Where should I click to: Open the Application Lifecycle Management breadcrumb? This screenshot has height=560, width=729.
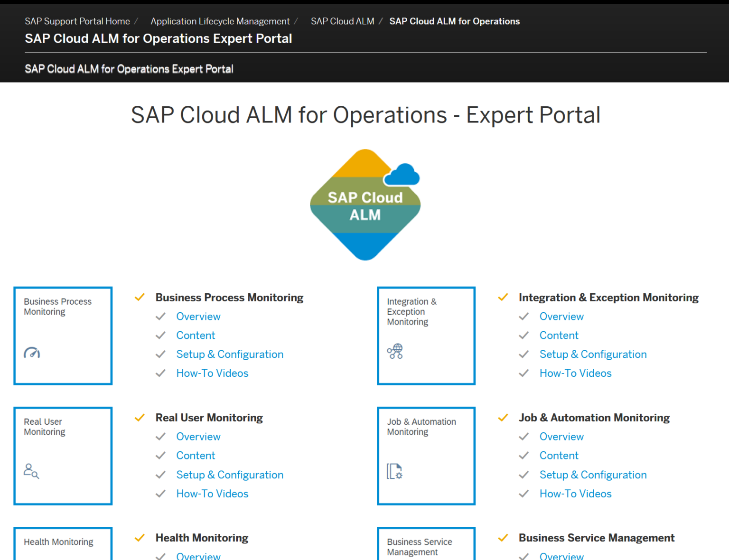pos(220,21)
